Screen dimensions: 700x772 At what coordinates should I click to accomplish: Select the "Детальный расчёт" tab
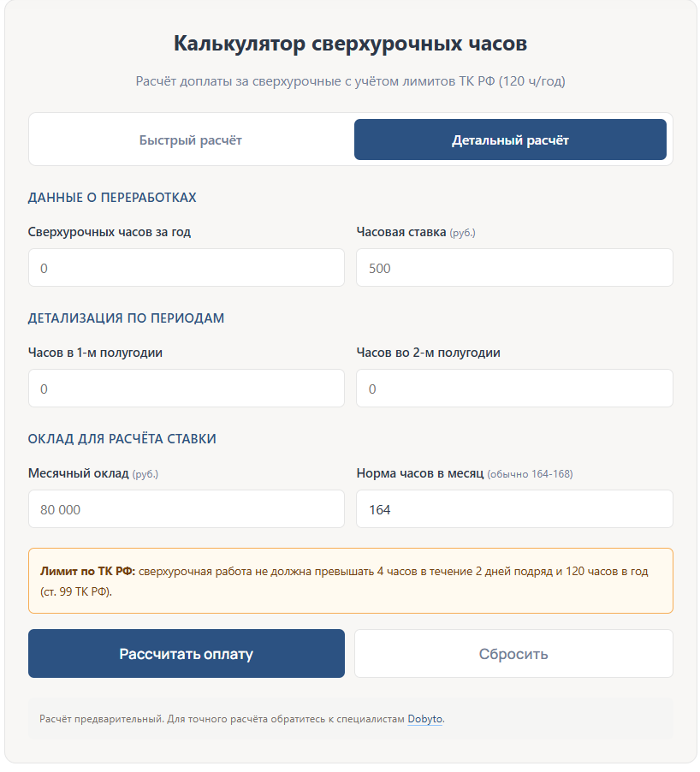[x=510, y=139]
